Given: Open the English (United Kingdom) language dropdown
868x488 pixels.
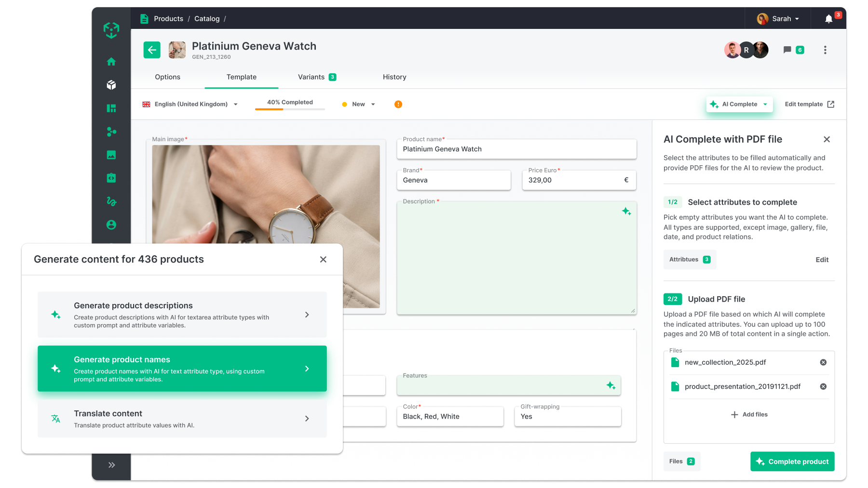Looking at the screenshot, I should 190,104.
